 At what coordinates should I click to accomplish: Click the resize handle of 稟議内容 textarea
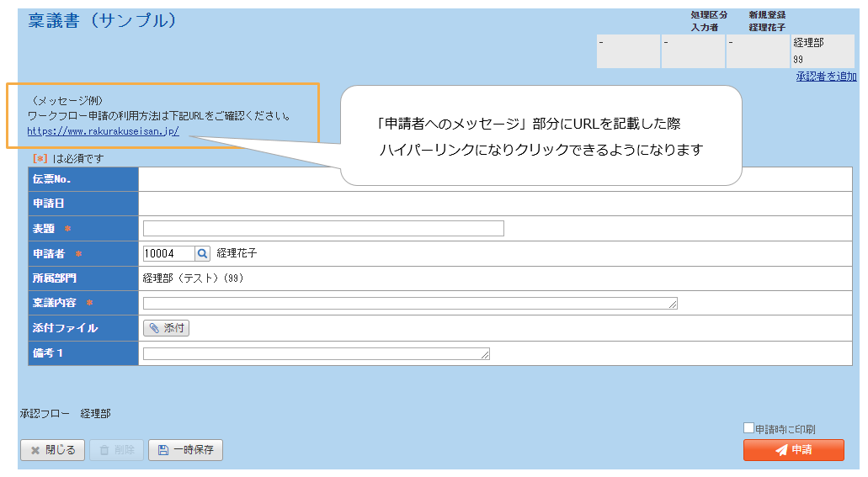674,306
